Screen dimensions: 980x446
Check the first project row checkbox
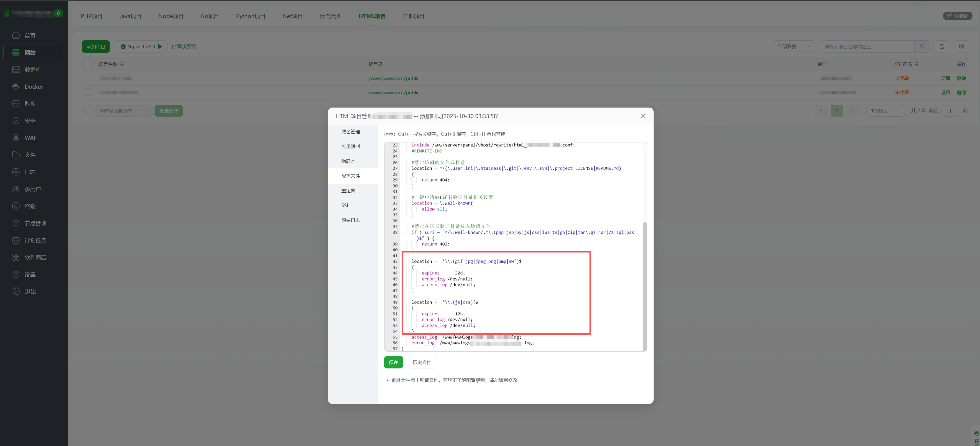(88, 78)
